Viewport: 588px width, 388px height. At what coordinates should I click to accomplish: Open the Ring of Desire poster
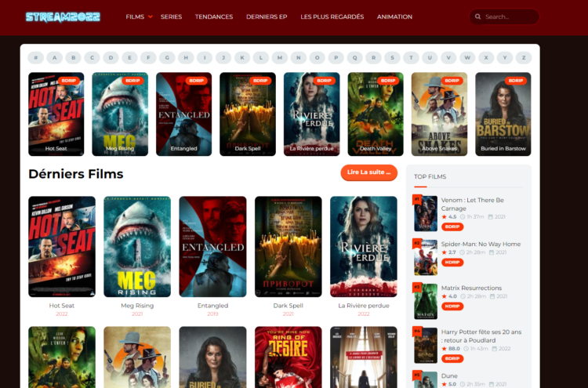pyautogui.click(x=288, y=357)
